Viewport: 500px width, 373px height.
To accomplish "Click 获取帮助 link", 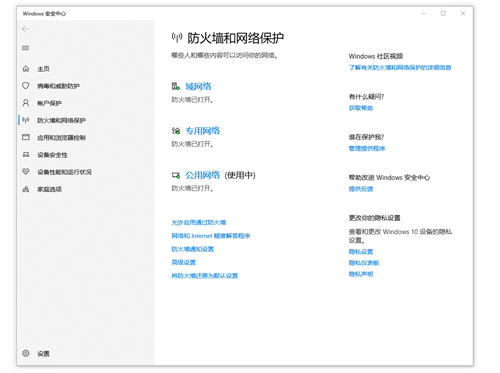I will point(361,108).
